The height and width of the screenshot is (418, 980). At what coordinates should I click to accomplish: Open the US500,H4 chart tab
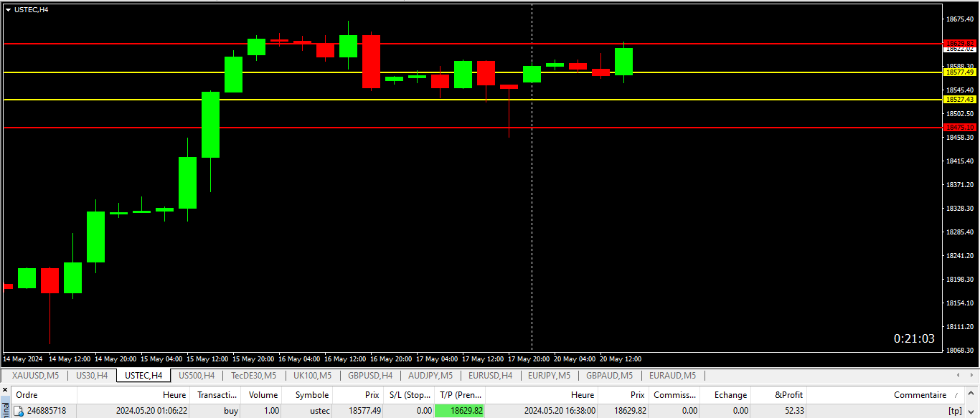pos(197,375)
